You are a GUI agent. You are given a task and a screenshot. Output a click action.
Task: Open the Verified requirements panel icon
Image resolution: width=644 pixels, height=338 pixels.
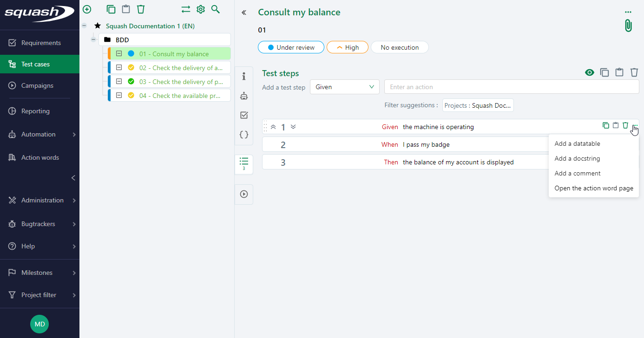click(x=244, y=115)
